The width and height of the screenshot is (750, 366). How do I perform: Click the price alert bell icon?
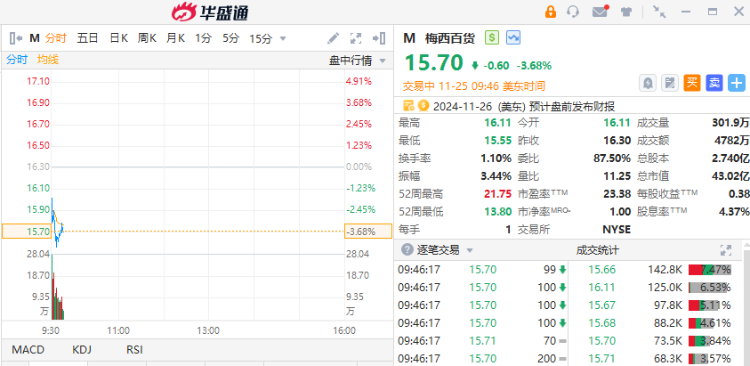click(648, 83)
